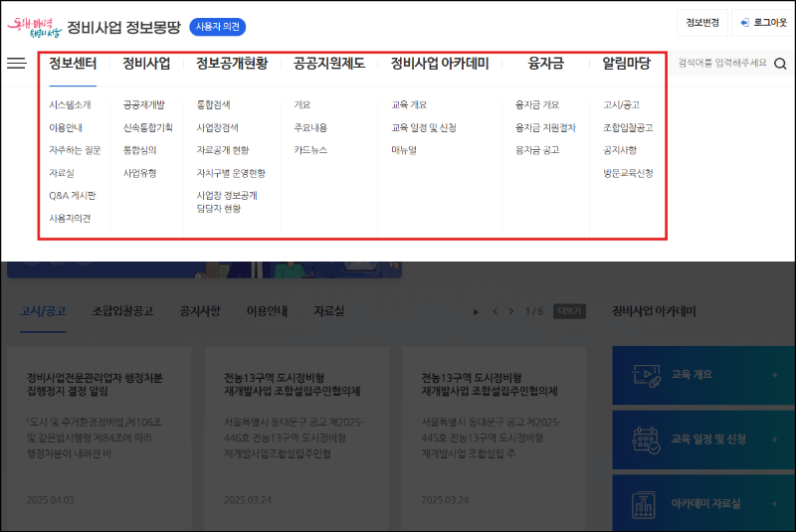Select 사업장검색 submenu item
The height and width of the screenshot is (532, 796).
(x=218, y=128)
